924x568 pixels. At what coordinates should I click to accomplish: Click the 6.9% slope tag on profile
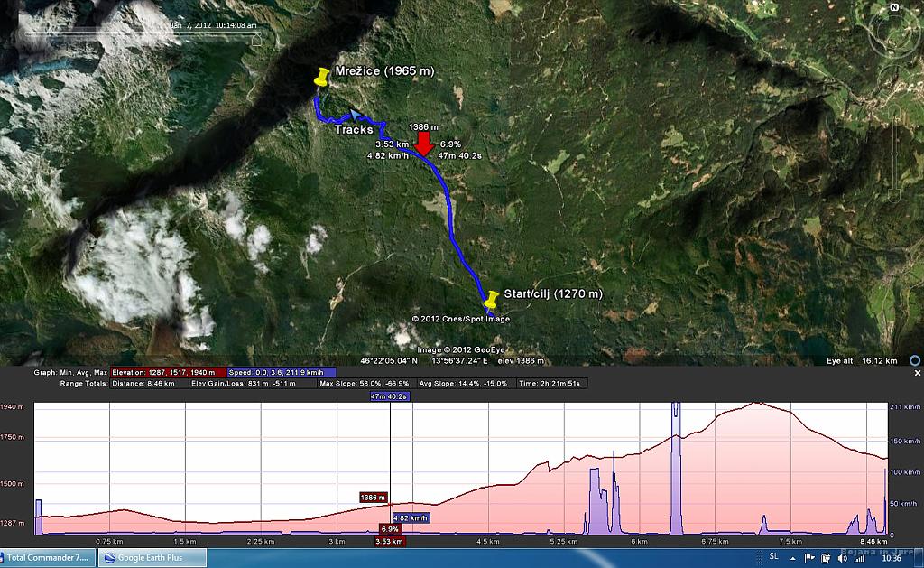[x=390, y=528]
